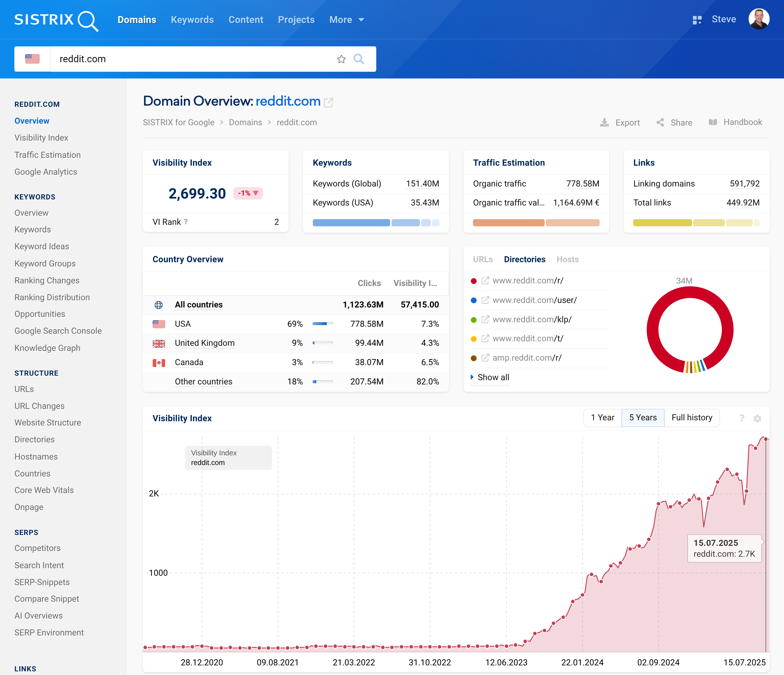Open Steve's profile avatar
This screenshot has height=675, width=784.
759,19
